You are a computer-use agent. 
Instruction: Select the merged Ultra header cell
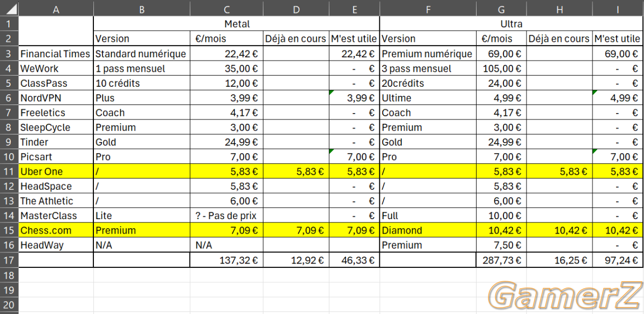[x=510, y=24]
